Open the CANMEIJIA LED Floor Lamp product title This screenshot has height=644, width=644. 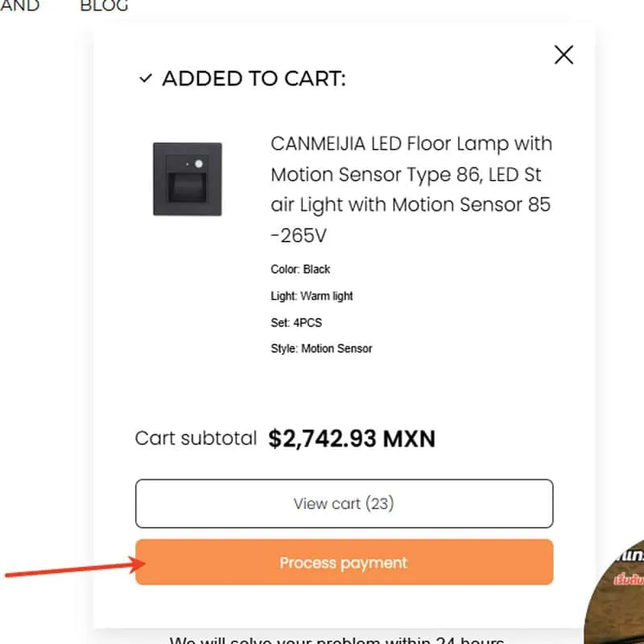click(411, 189)
